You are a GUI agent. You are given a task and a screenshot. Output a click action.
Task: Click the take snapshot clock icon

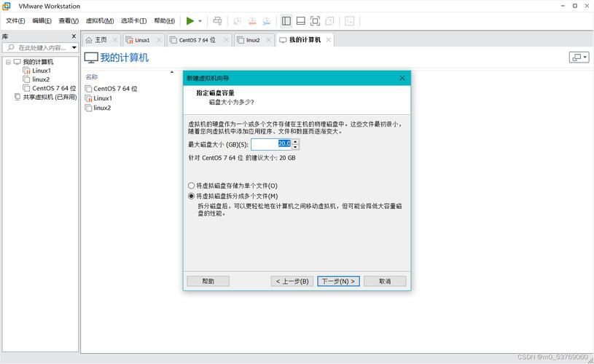(x=237, y=21)
